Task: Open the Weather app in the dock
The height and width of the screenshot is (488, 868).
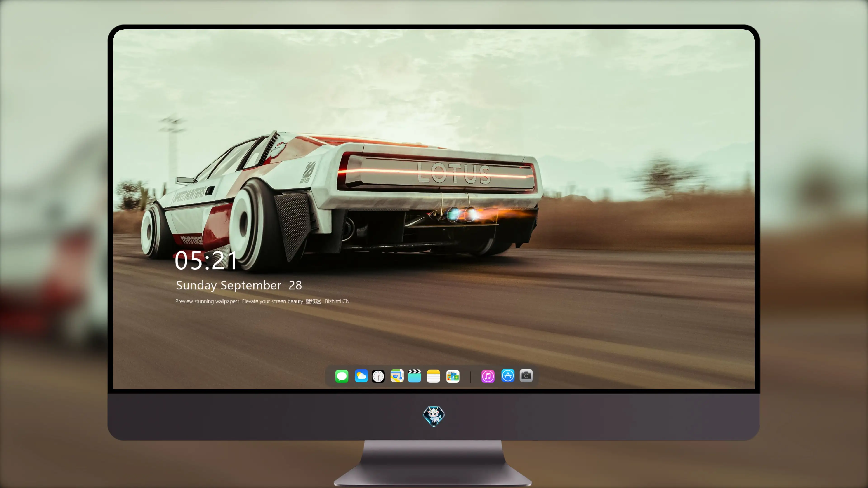Action: (361, 376)
